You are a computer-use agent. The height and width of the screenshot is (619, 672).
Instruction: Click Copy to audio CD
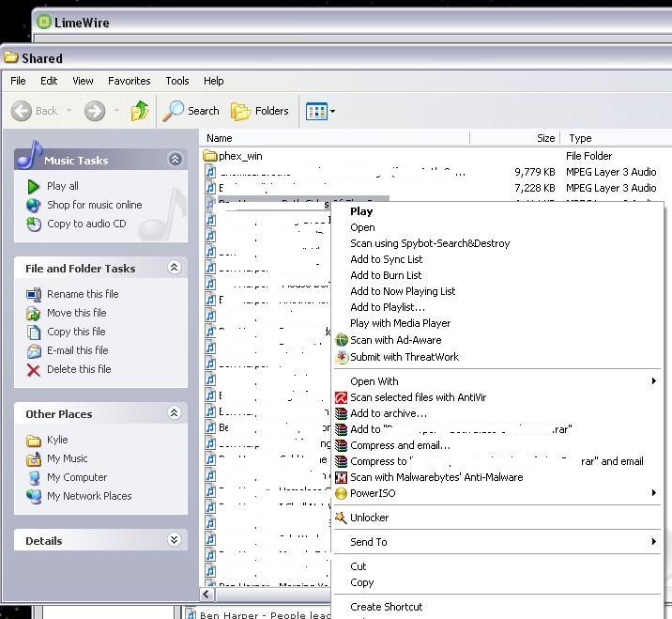86,224
